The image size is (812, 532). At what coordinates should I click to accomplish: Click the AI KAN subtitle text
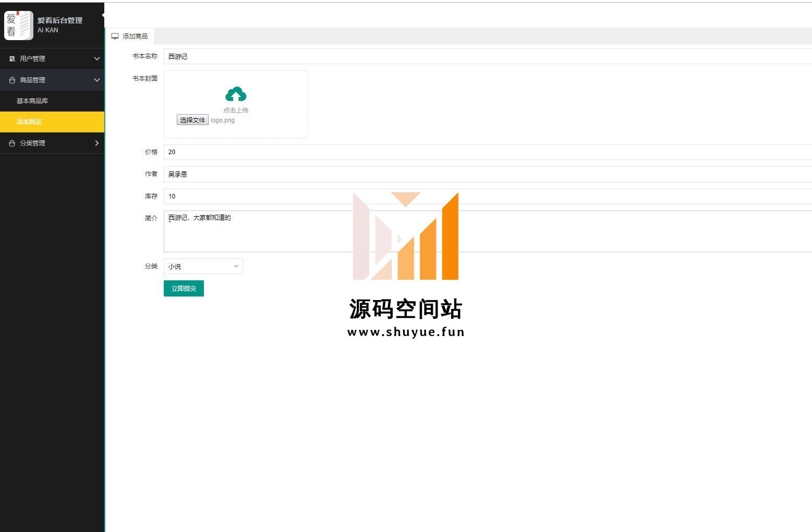pyautogui.click(x=48, y=30)
